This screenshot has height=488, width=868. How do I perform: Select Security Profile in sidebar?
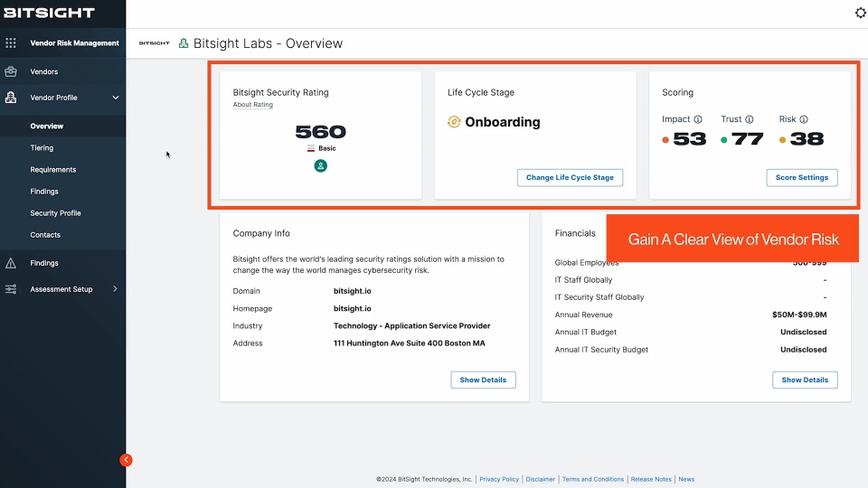point(55,213)
